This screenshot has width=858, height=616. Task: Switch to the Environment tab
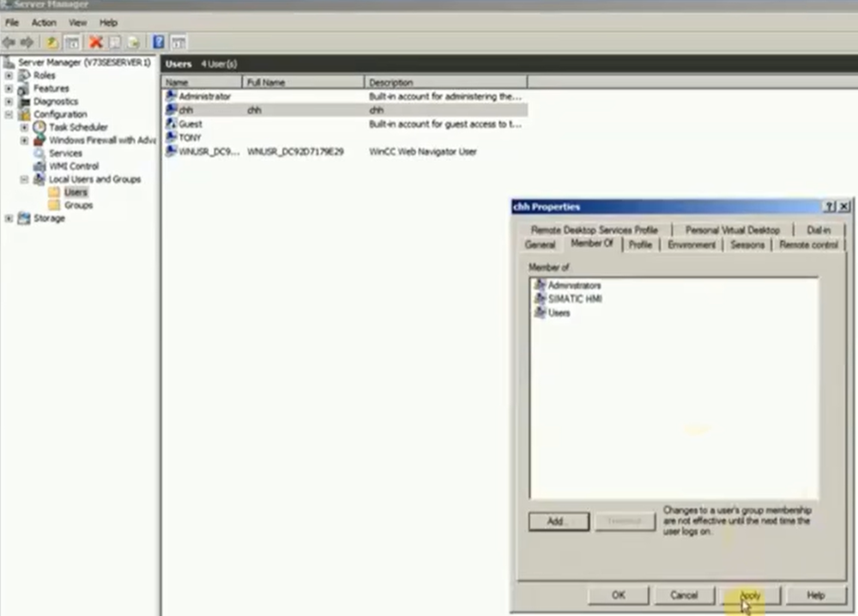[x=692, y=245]
